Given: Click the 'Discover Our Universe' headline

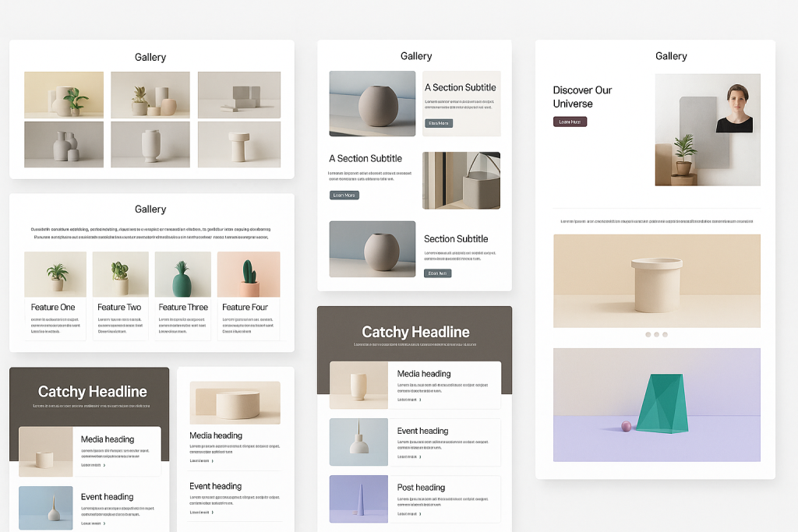Looking at the screenshot, I should coord(582,97).
